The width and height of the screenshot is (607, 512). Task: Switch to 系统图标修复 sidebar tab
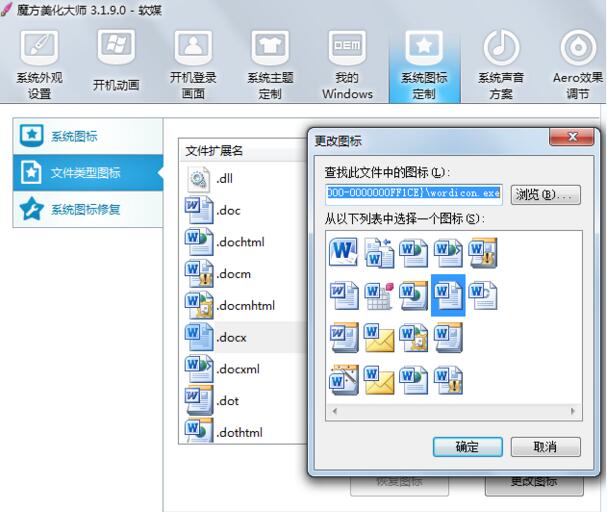coord(88,209)
